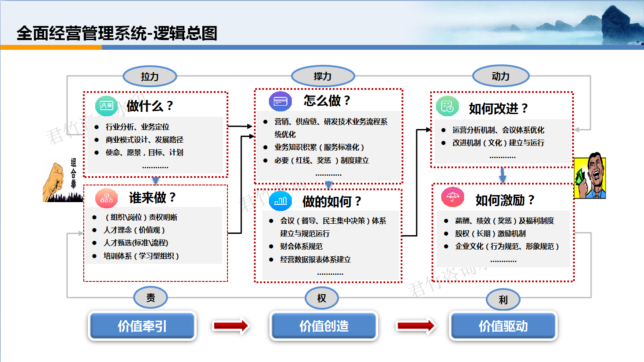Click the 价值创造 blue button
The image size is (644, 362).
pyautogui.click(x=324, y=326)
